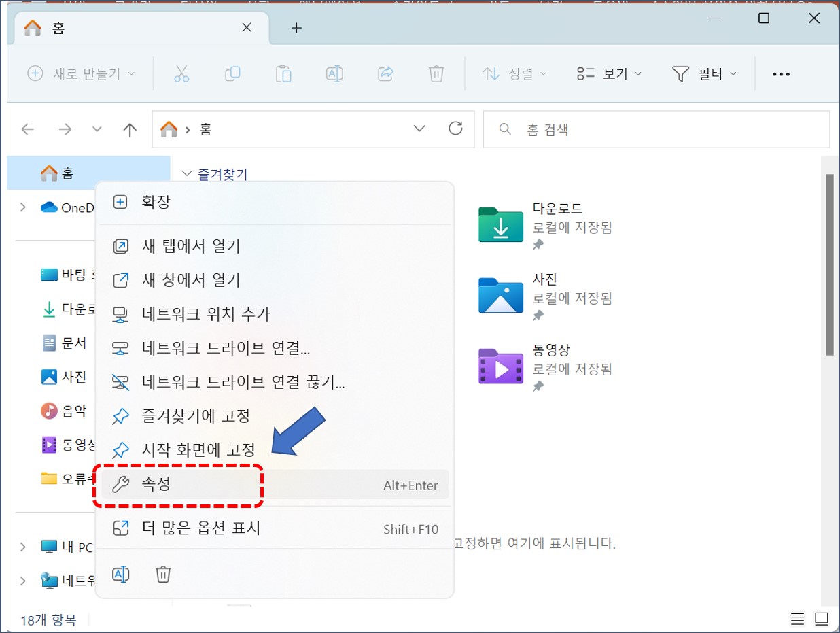The image size is (840, 633).
Task: Select the Rename icon in the toolbar
Action: (334, 74)
